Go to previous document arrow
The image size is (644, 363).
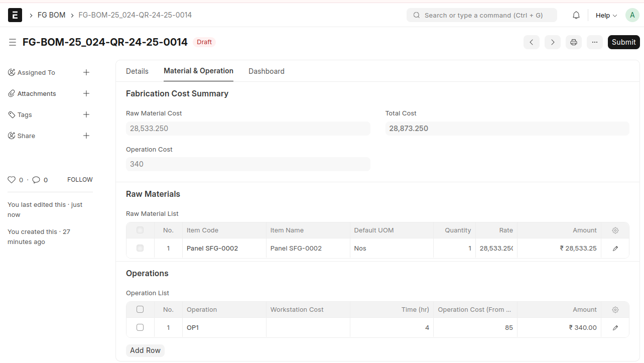[x=531, y=42]
